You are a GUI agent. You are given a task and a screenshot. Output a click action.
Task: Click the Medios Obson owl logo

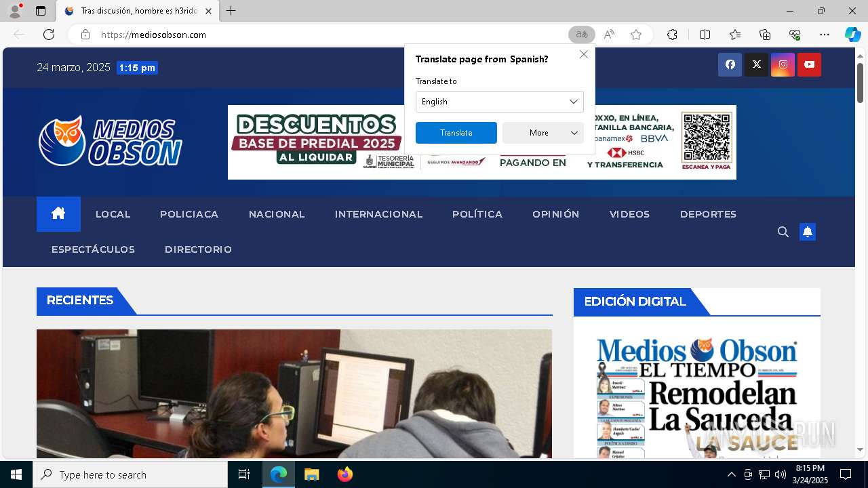point(111,141)
